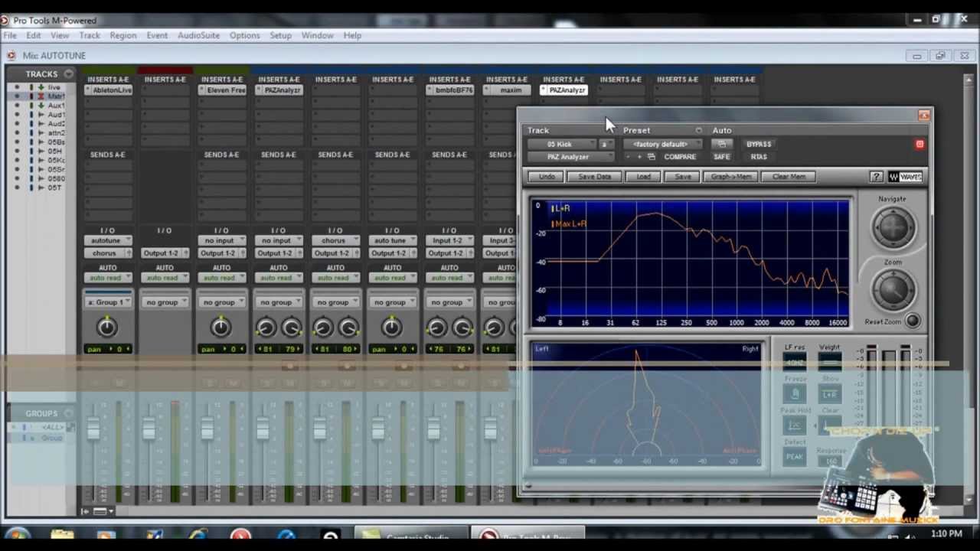
Task: Click the Clear Mem button
Action: (x=789, y=177)
